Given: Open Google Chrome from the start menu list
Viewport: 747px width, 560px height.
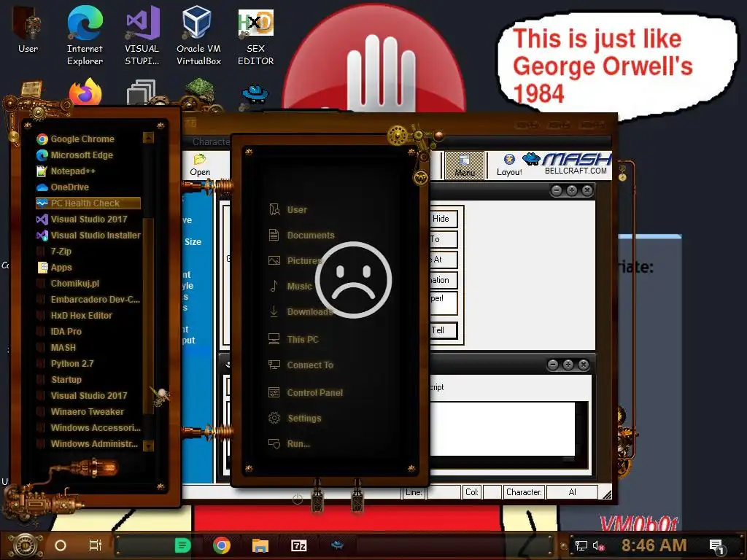Looking at the screenshot, I should [x=88, y=139].
